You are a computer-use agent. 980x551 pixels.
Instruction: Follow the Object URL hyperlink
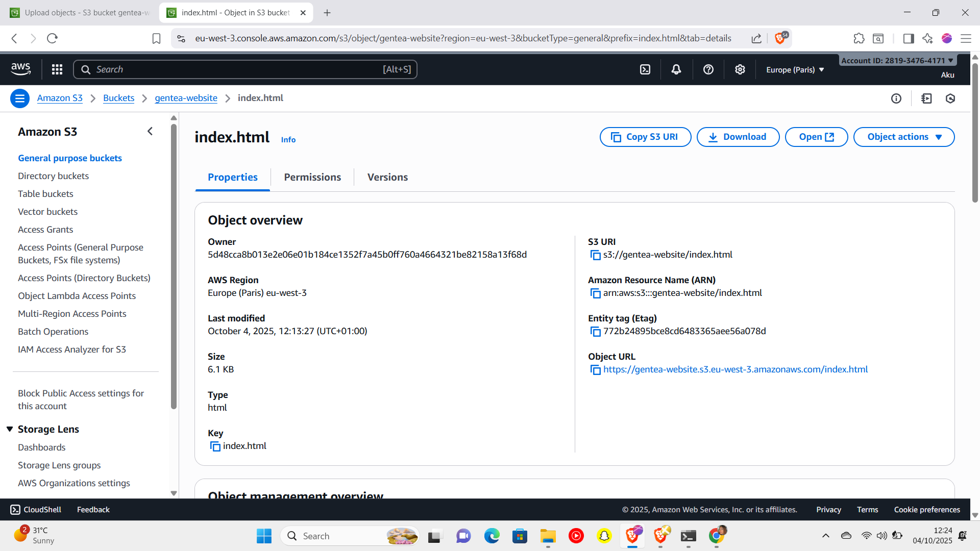coord(736,369)
